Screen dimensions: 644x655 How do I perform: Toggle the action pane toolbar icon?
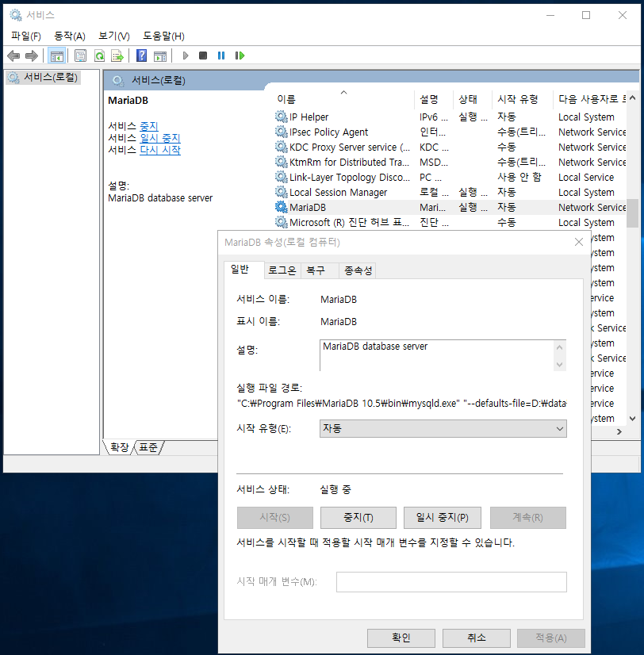pyautogui.click(x=160, y=56)
